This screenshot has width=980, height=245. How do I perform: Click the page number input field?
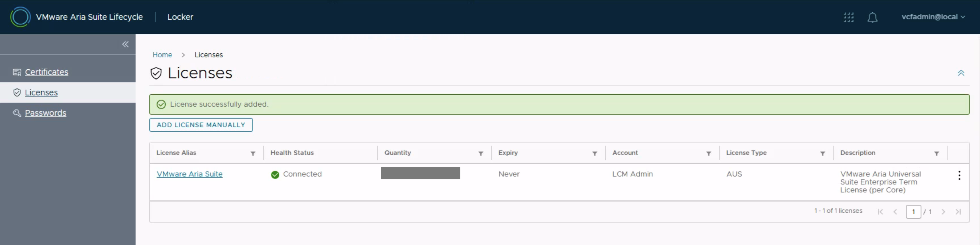pyautogui.click(x=913, y=211)
